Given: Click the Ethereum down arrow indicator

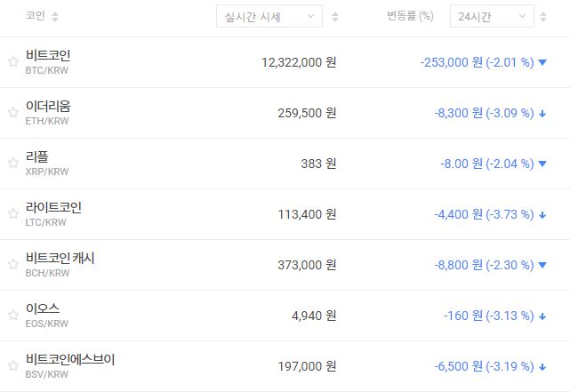Looking at the screenshot, I should 542,114.
